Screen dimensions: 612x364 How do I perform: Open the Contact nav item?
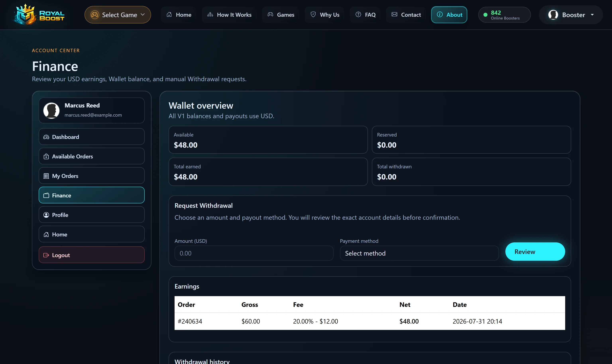(x=406, y=15)
